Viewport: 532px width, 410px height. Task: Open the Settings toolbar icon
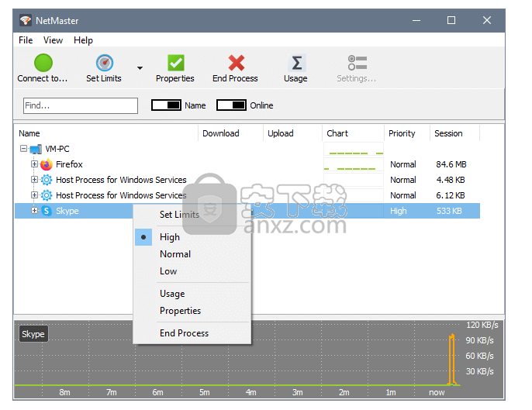pos(357,63)
